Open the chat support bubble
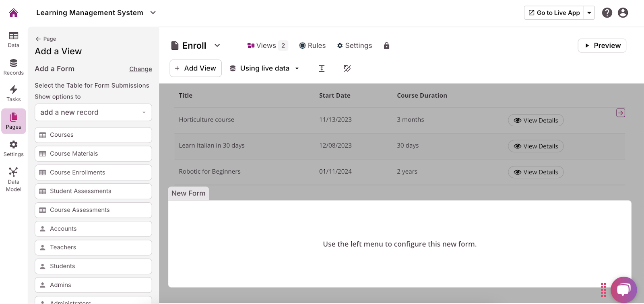This screenshot has width=644, height=304. pyautogui.click(x=623, y=290)
